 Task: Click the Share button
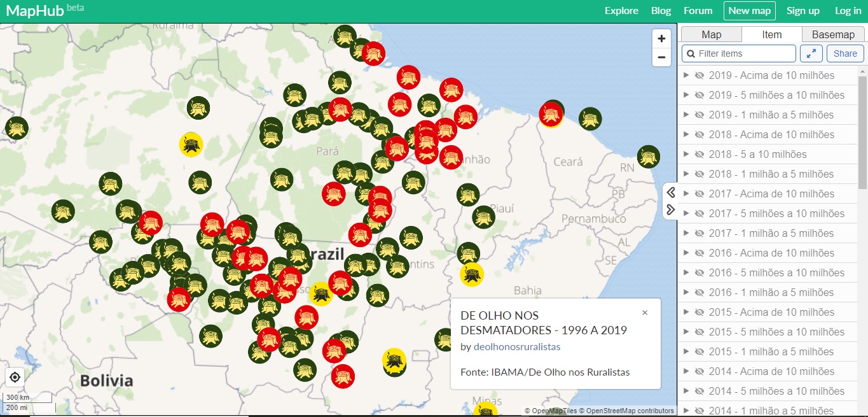pos(845,53)
